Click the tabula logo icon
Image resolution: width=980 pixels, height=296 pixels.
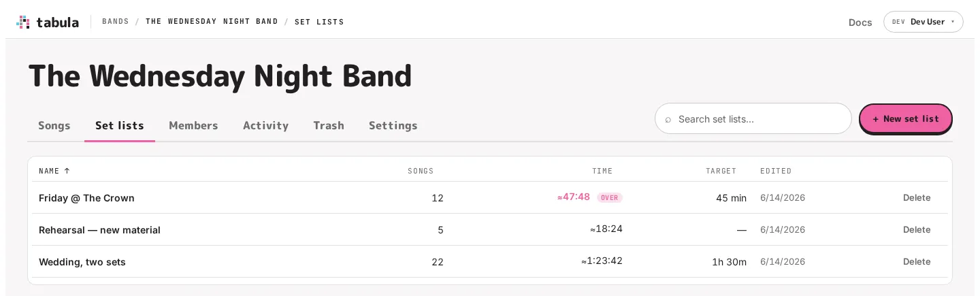point(23,22)
